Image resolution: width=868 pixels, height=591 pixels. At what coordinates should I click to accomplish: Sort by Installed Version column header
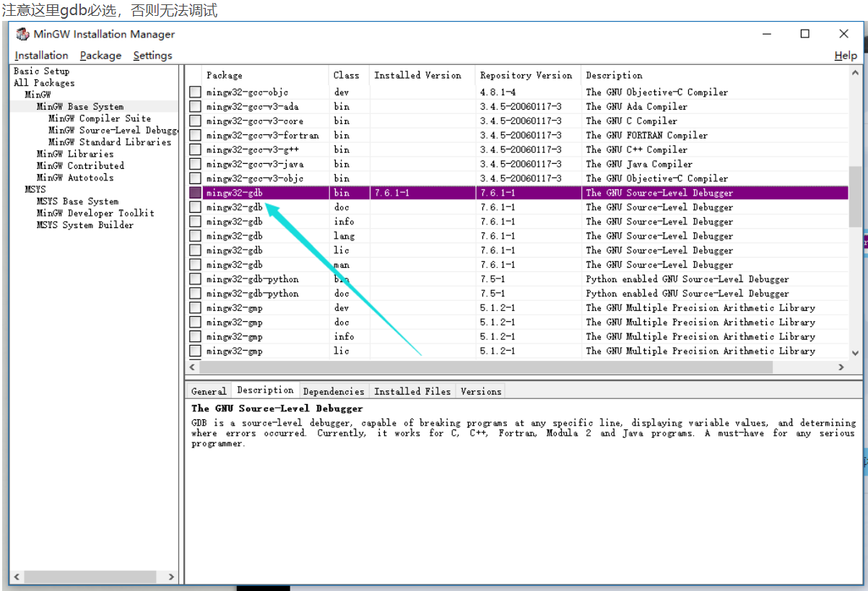[422, 75]
